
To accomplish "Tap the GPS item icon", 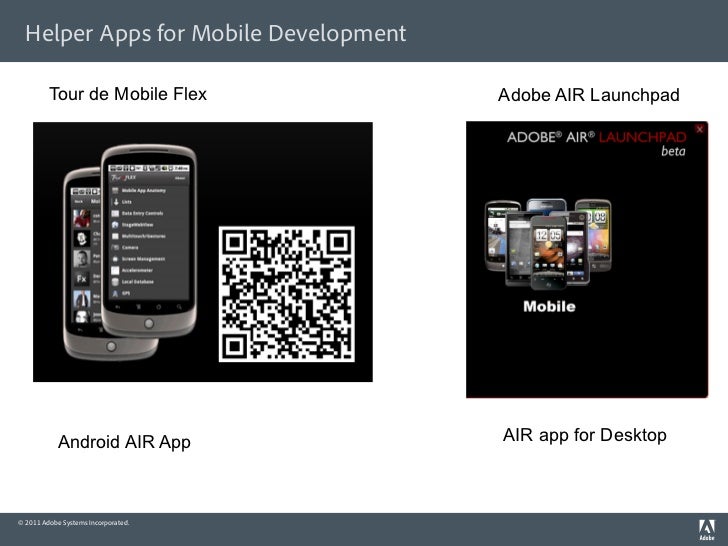I will pyautogui.click(x=115, y=293).
